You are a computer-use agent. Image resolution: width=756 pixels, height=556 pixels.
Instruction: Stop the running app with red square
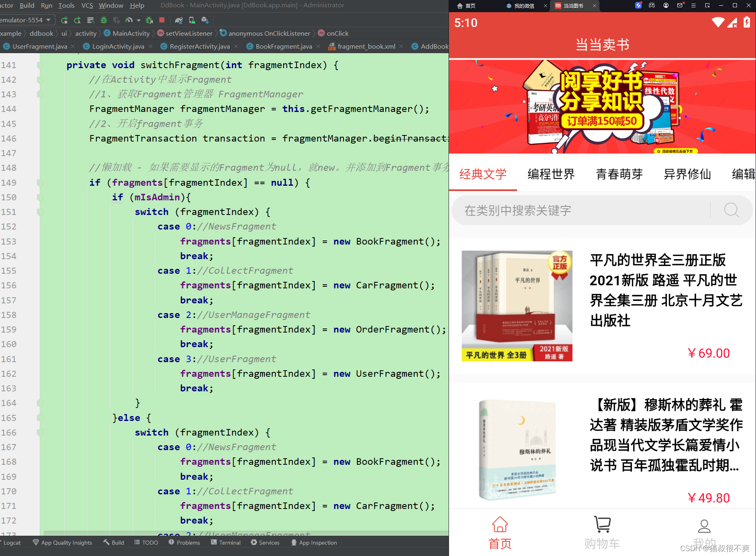(x=162, y=20)
